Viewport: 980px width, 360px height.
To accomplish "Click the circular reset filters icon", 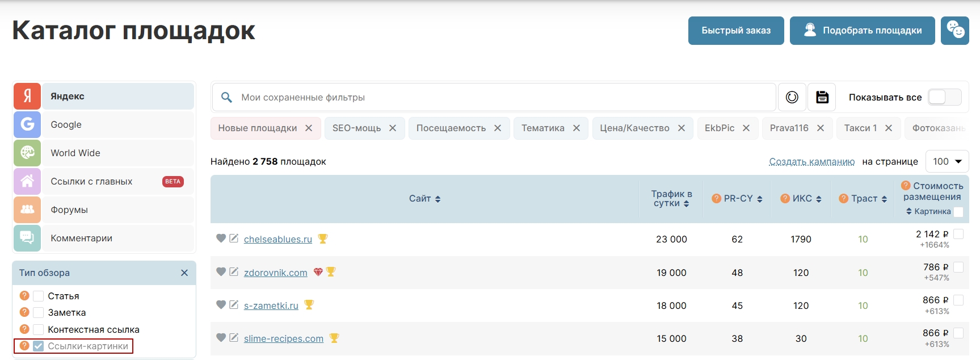I will tap(792, 97).
